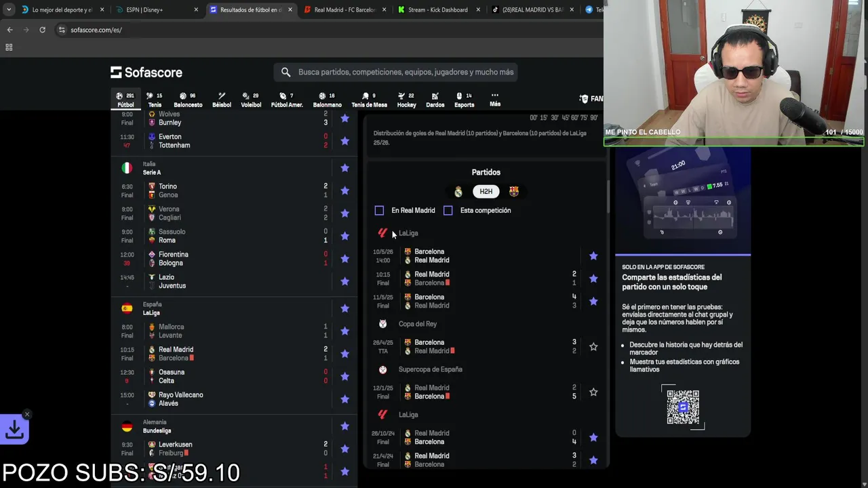The width and height of the screenshot is (868, 488).
Task: Toggle favorite star for Wolves Burnley match
Action: tap(344, 119)
